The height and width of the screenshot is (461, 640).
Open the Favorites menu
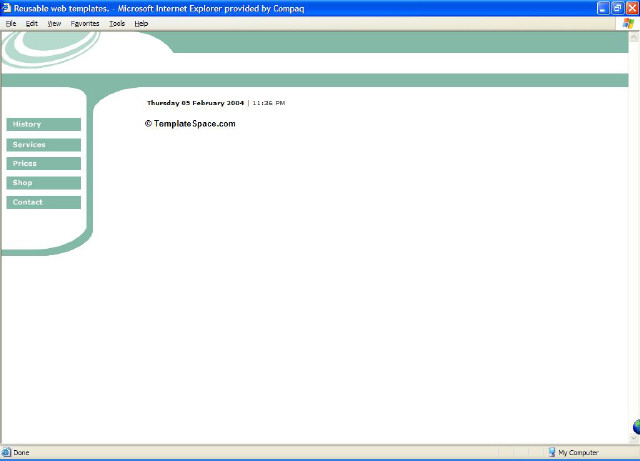pyautogui.click(x=85, y=23)
